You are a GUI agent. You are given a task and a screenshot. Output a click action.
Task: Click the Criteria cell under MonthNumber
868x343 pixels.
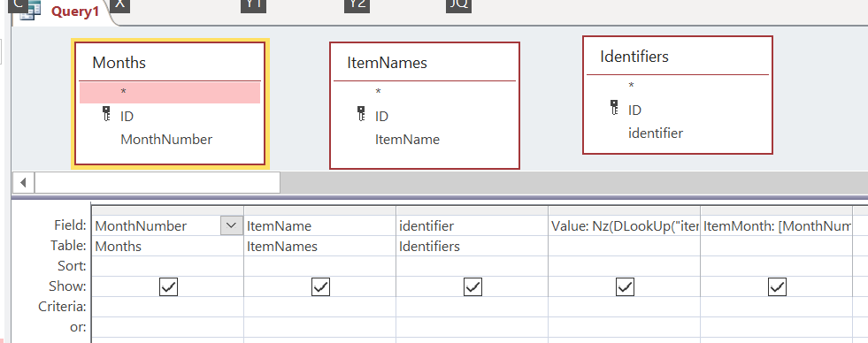(168, 307)
